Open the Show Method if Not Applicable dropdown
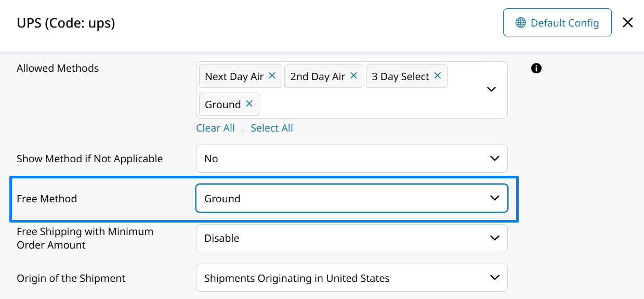Image resolution: width=644 pixels, height=299 pixels. [x=351, y=159]
